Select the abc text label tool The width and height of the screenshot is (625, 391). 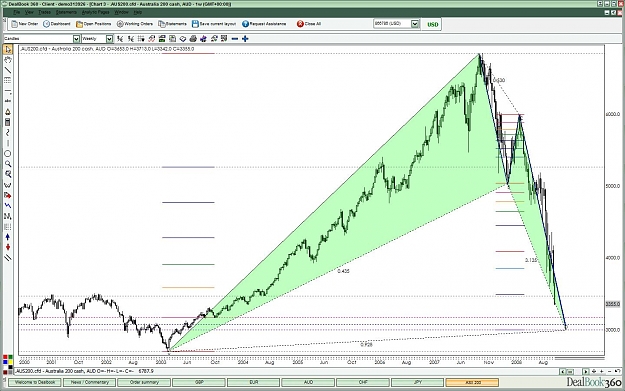point(8,101)
